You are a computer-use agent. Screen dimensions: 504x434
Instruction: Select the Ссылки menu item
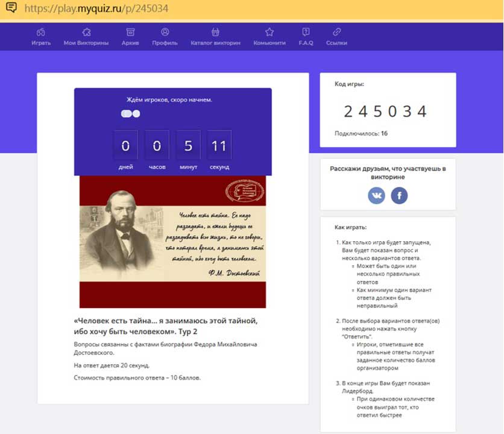pos(336,33)
